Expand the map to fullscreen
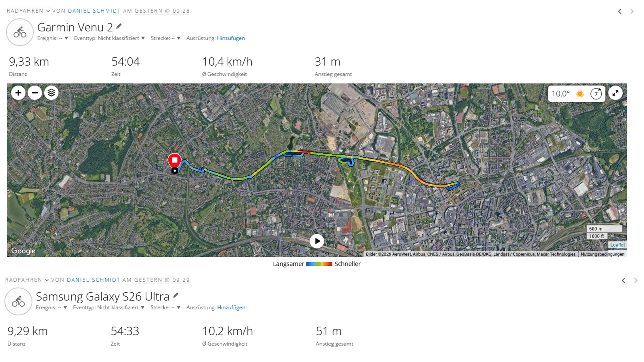The image size is (644, 362). click(x=615, y=93)
